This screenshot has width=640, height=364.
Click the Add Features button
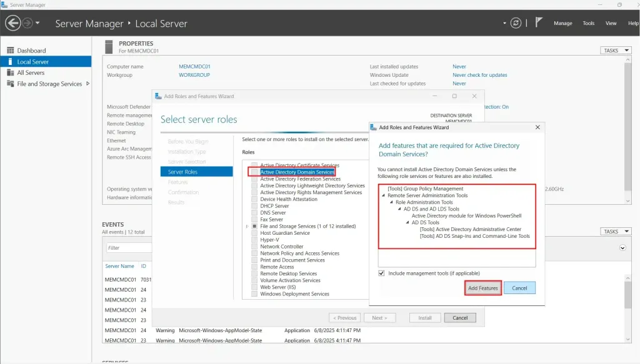click(x=483, y=288)
